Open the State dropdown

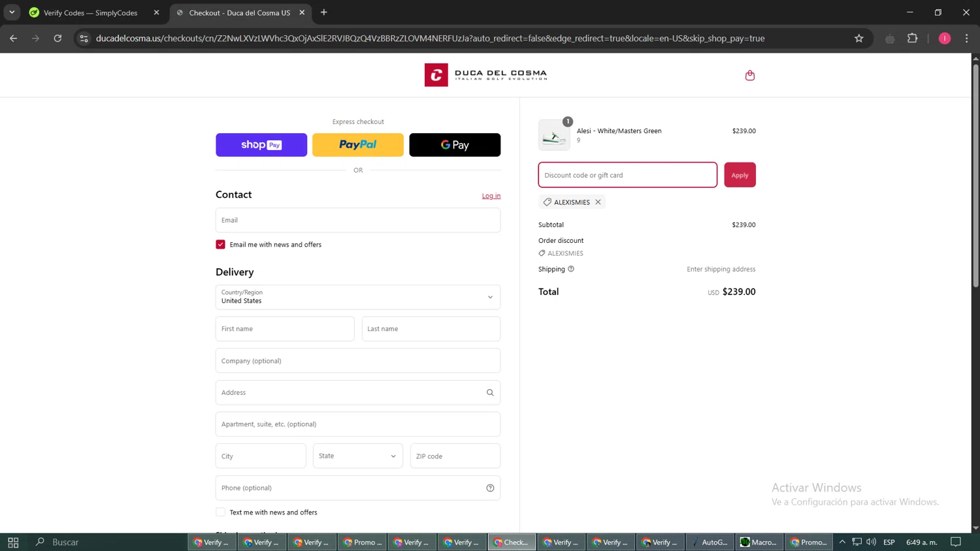pos(358,456)
